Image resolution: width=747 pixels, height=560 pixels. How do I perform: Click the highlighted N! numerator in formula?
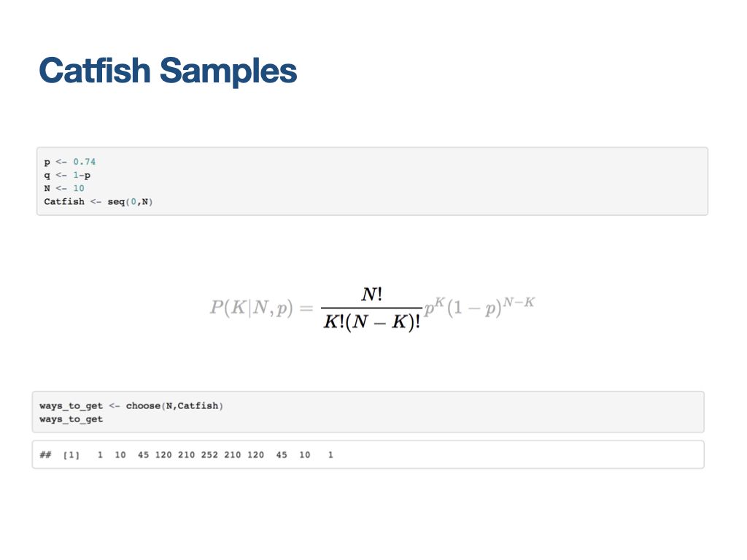[371, 295]
